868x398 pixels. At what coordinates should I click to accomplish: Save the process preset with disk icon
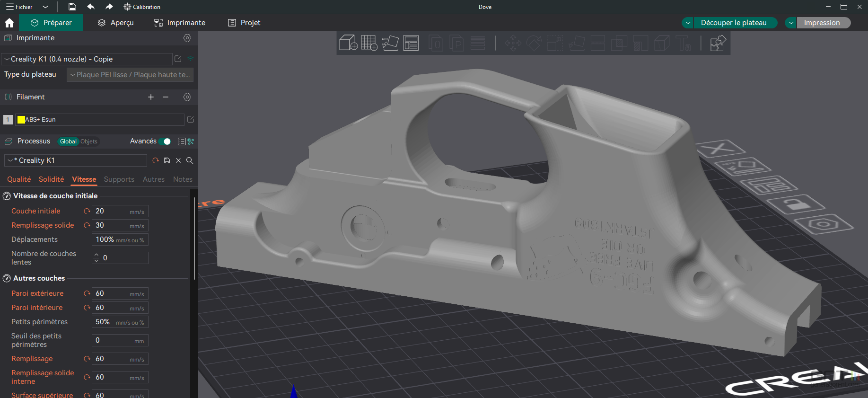click(167, 160)
